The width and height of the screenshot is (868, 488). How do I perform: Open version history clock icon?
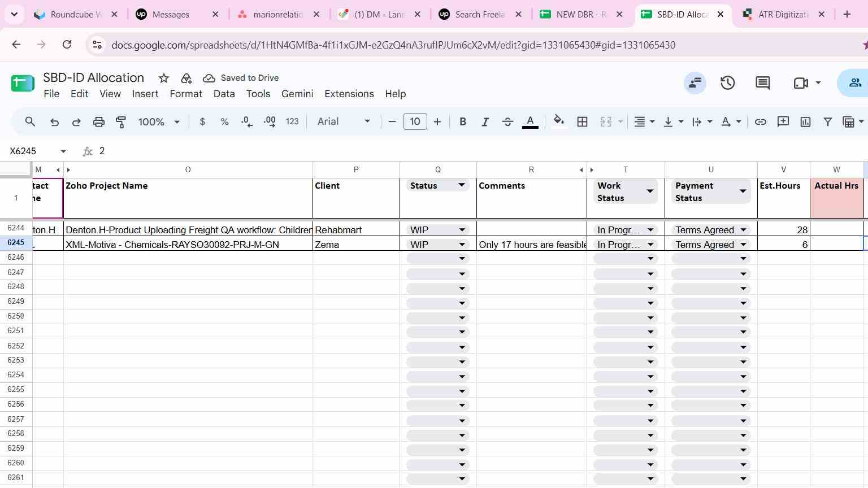pyautogui.click(x=728, y=83)
